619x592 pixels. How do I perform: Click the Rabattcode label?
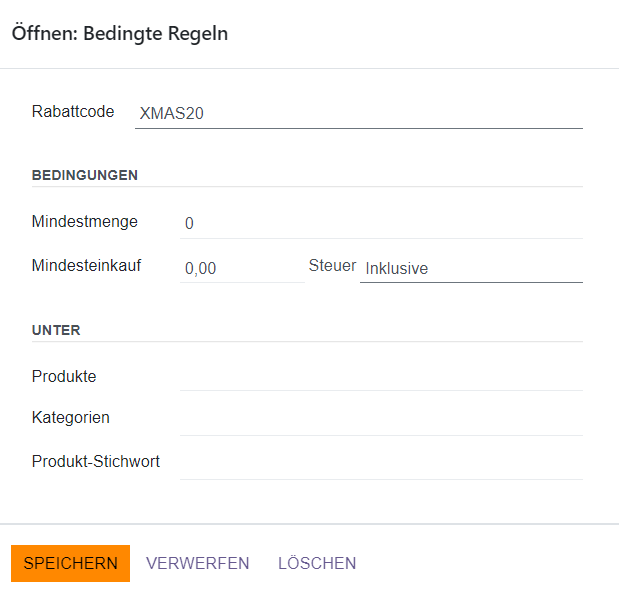coord(73,111)
